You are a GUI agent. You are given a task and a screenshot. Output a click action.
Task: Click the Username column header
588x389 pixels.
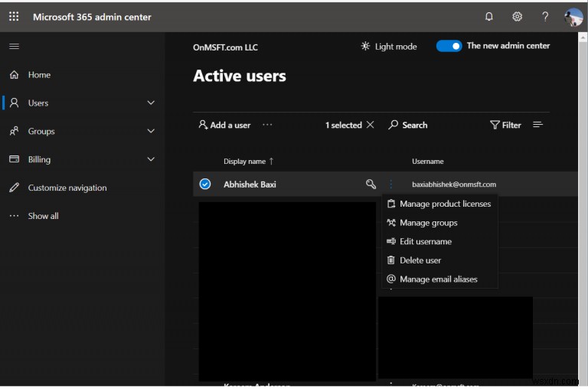pos(427,162)
